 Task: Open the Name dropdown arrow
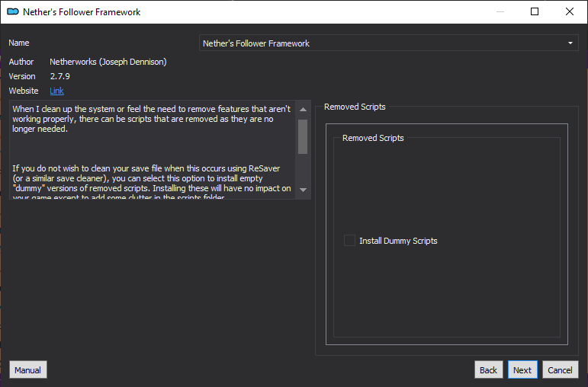click(x=570, y=43)
